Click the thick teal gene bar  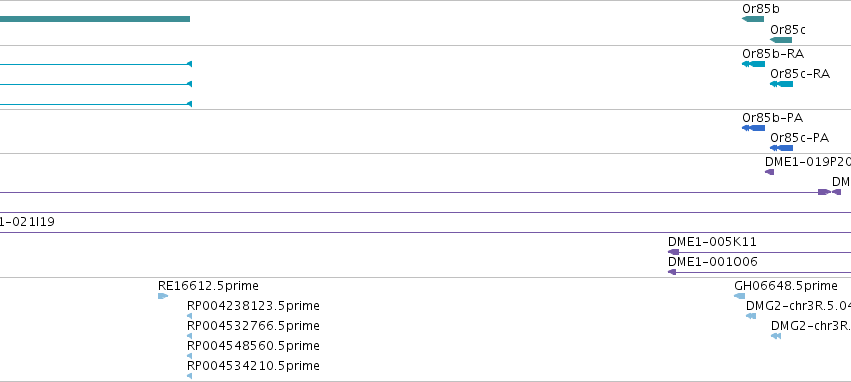(x=95, y=19)
